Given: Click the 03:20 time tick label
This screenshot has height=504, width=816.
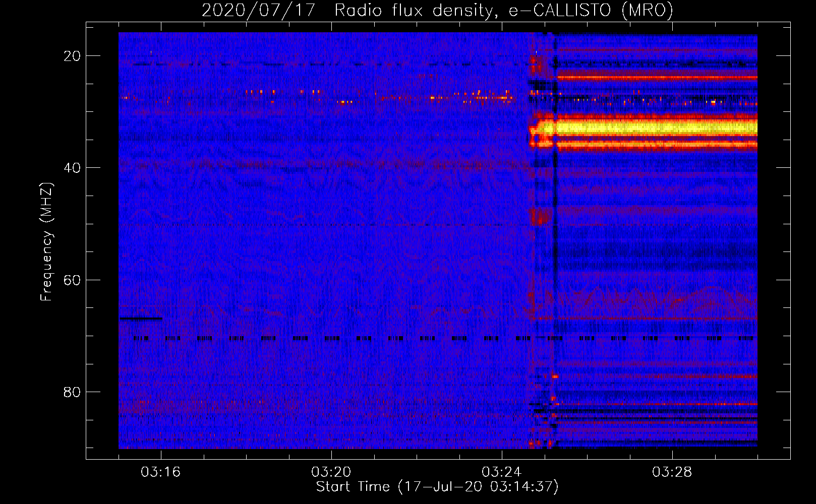Looking at the screenshot, I should point(331,472).
